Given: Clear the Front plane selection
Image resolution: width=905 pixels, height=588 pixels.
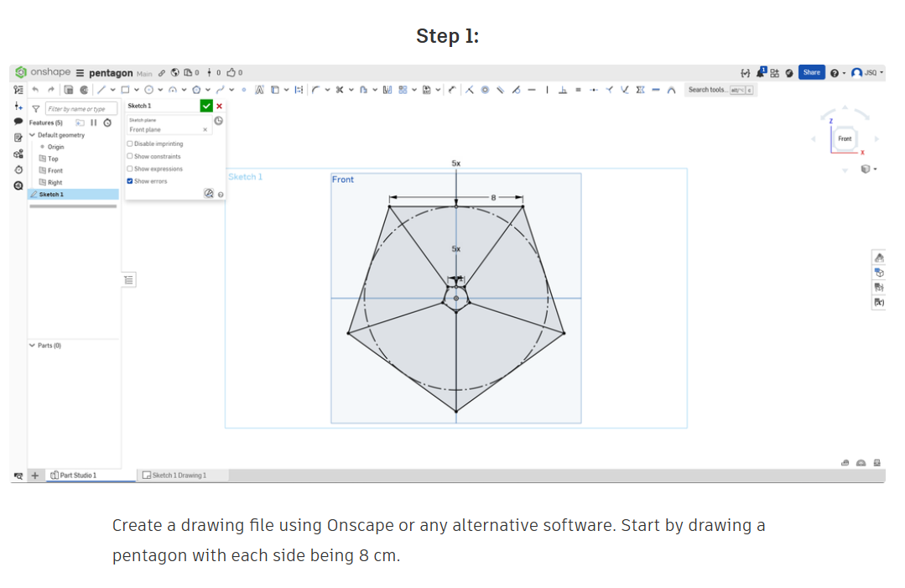Looking at the screenshot, I should click(205, 130).
